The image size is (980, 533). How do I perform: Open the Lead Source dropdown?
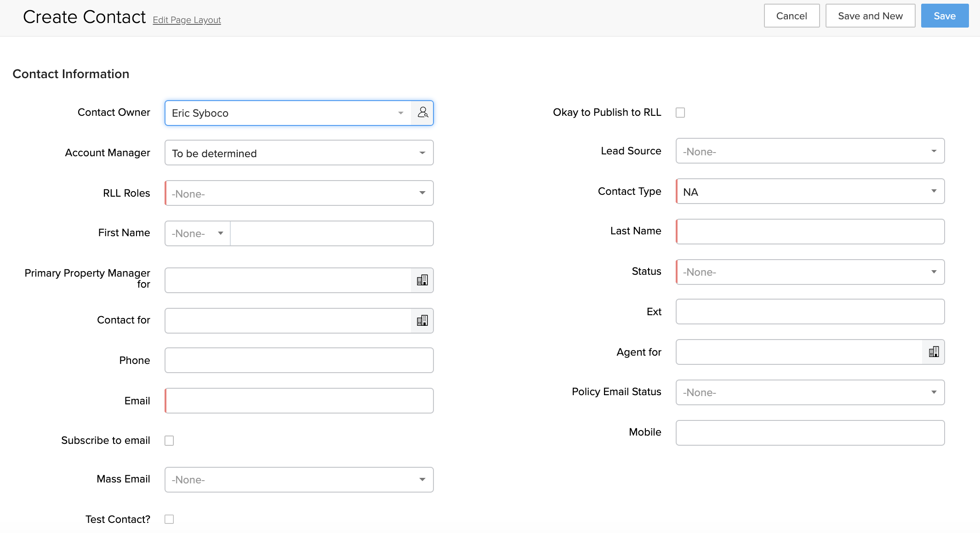[x=810, y=151]
